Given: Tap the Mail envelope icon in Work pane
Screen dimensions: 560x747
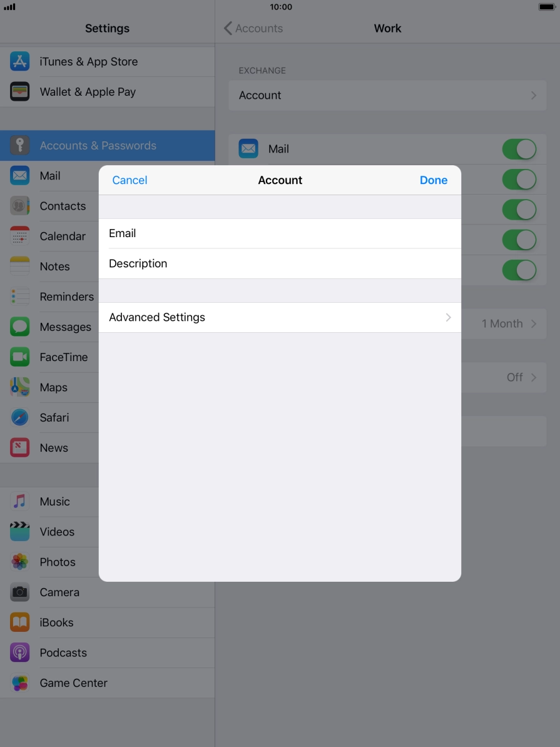Looking at the screenshot, I should point(248,149).
